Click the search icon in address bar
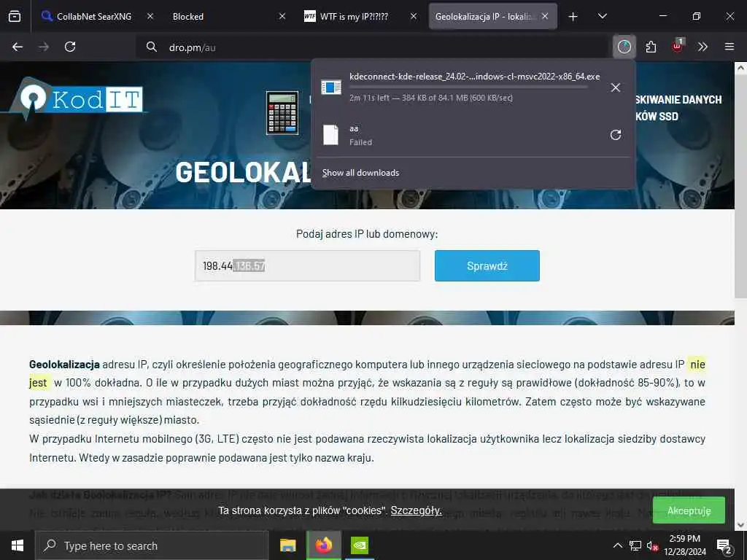Screen dimensions: 747x560 coord(152,47)
